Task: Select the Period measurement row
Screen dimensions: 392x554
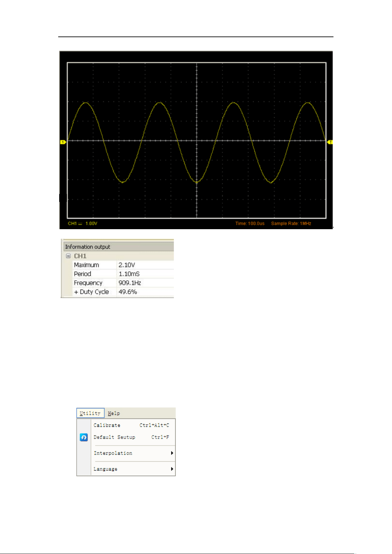Action: pyautogui.click(x=123, y=274)
